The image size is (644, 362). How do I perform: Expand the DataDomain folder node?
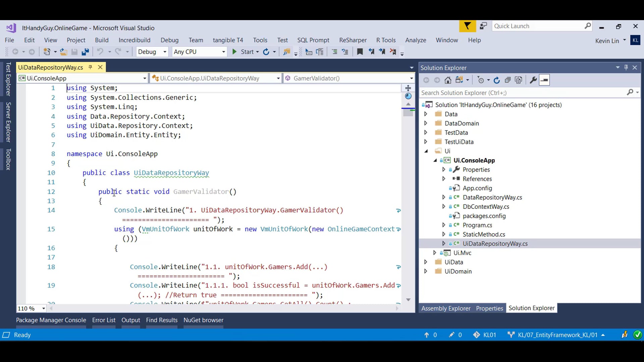click(426, 123)
